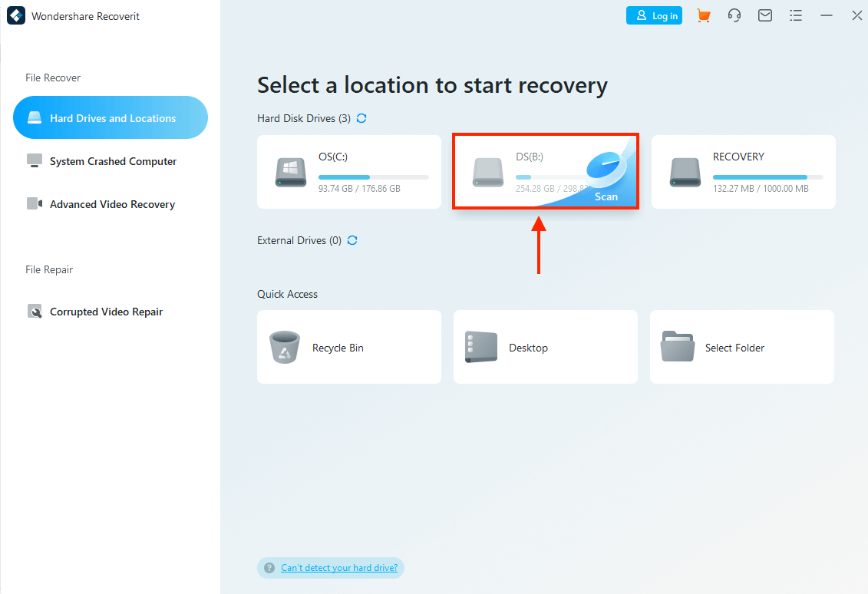The image size is (868, 594).
Task: Click the Advanced Video Recovery camera icon
Action: pyautogui.click(x=35, y=203)
